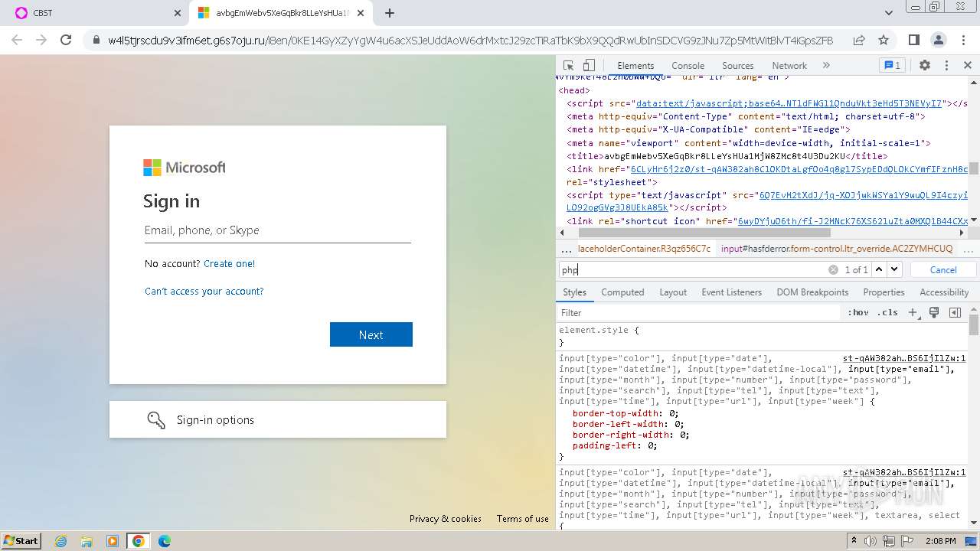Open the Privacy & cookies link

446,518
